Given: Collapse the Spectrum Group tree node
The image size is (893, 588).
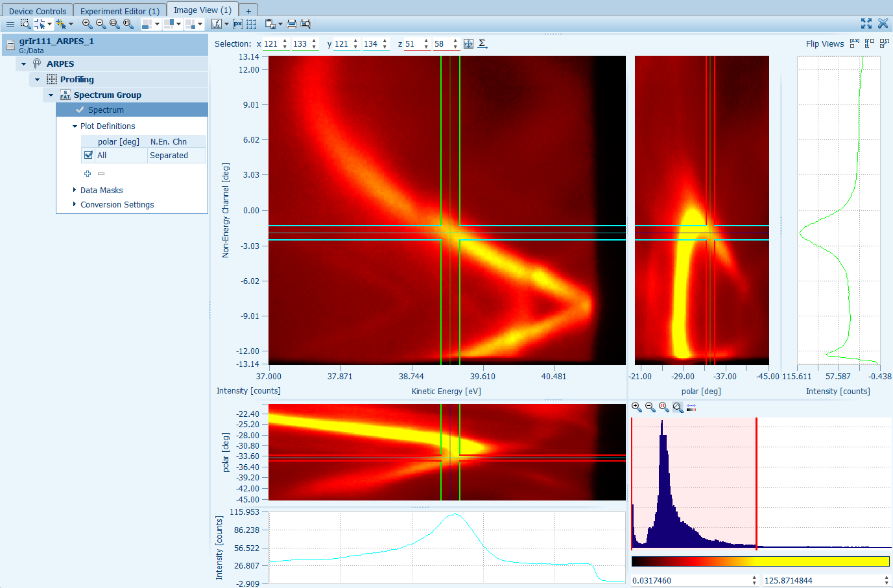Looking at the screenshot, I should coord(51,95).
